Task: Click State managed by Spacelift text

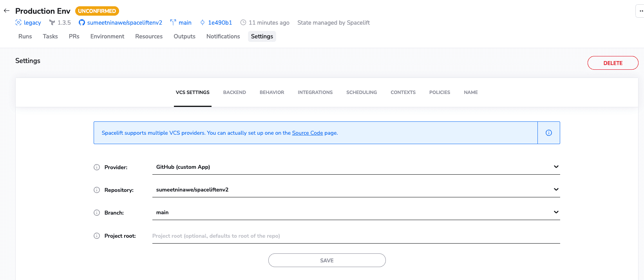Action: click(x=333, y=23)
